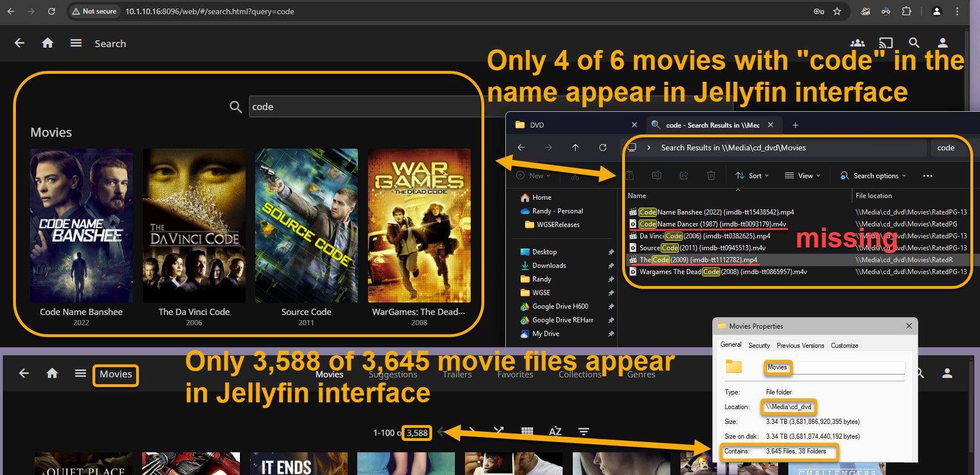Image resolution: width=980 pixels, height=475 pixels.
Task: Select the Code Name Dancer (1987) file
Action: [712, 224]
